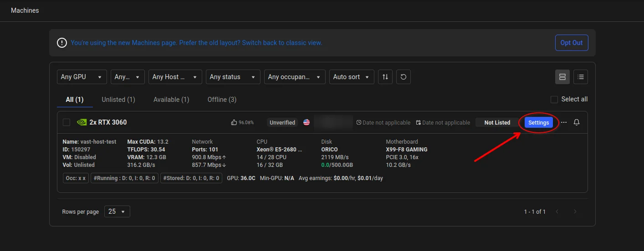Click the notification bell icon
The height and width of the screenshot is (251, 644).
point(577,122)
